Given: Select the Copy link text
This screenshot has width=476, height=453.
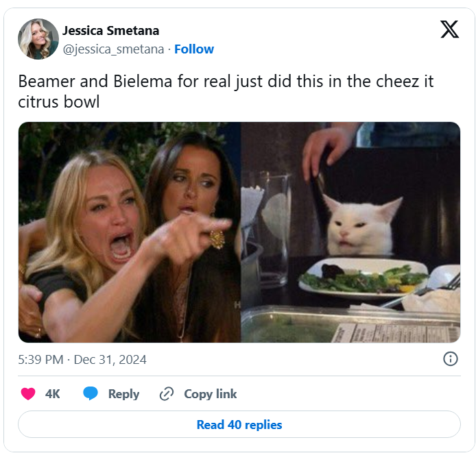Looking at the screenshot, I should tap(210, 394).
